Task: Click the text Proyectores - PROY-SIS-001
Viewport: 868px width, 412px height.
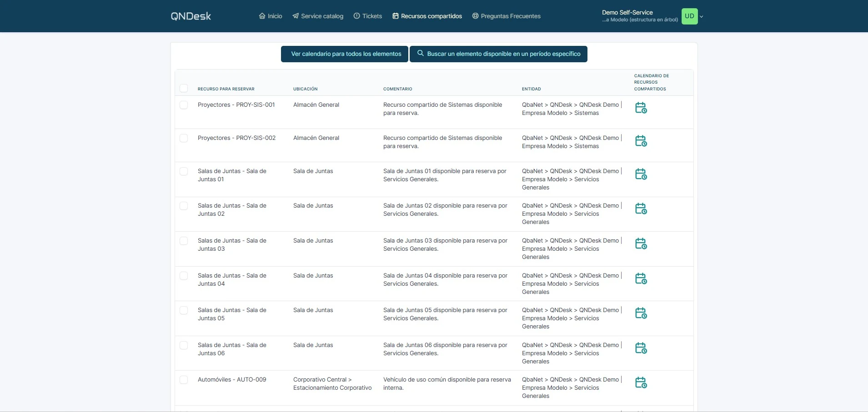Action: tap(236, 105)
